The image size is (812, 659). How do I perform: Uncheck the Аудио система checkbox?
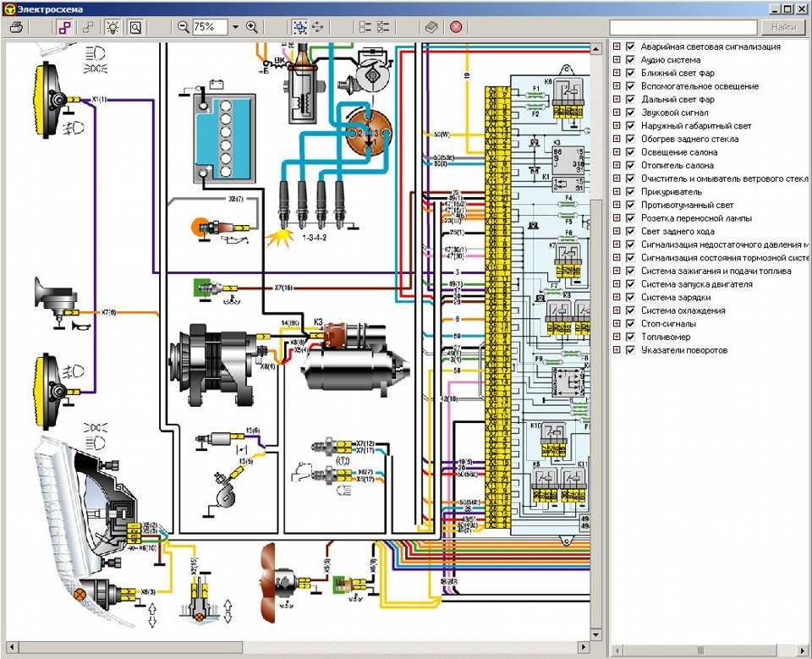pyautogui.click(x=630, y=60)
